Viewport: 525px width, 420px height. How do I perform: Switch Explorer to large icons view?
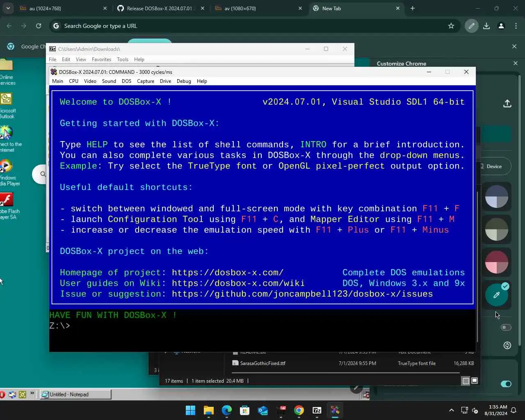[x=475, y=381]
